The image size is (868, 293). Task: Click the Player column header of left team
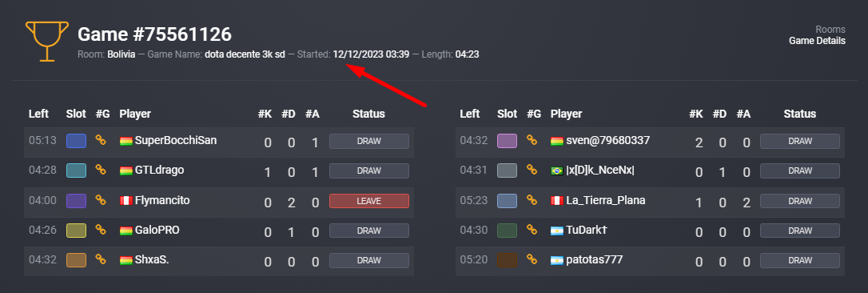click(x=135, y=114)
